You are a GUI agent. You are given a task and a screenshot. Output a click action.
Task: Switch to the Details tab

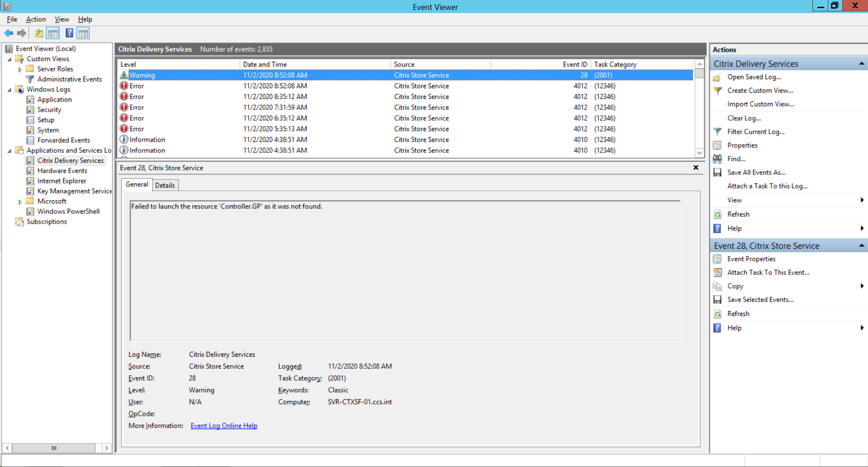coord(165,185)
